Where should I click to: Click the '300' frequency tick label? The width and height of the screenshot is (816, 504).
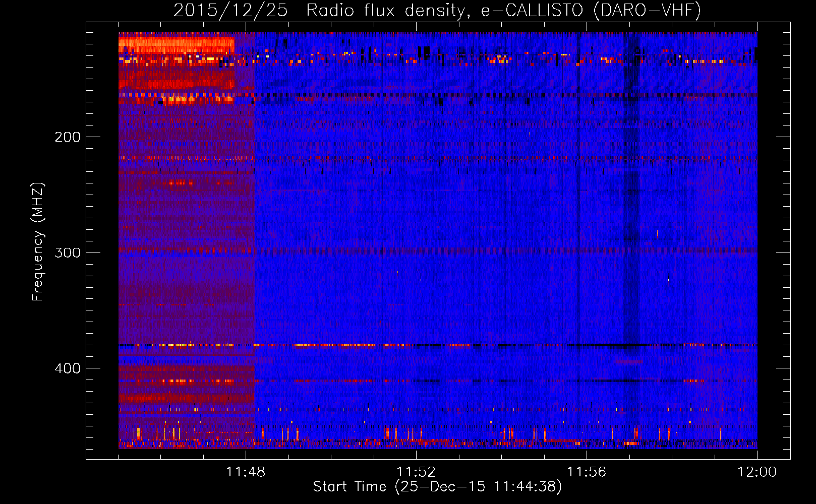click(68, 253)
